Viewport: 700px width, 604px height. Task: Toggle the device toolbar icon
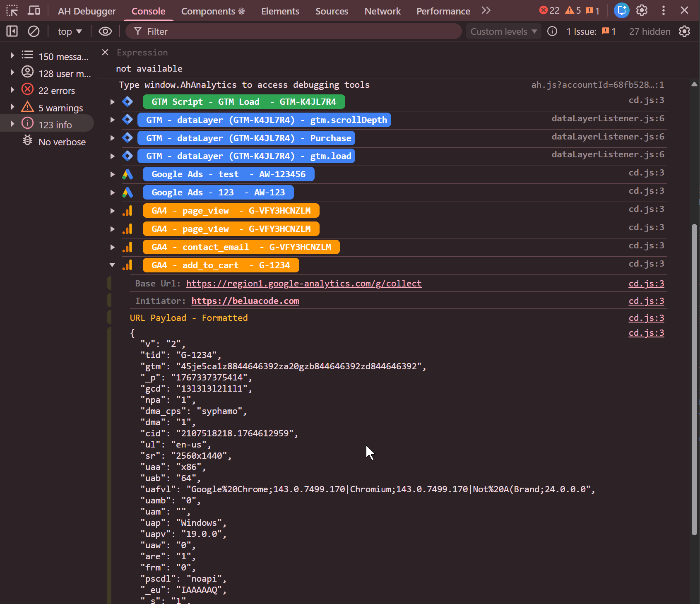(34, 10)
